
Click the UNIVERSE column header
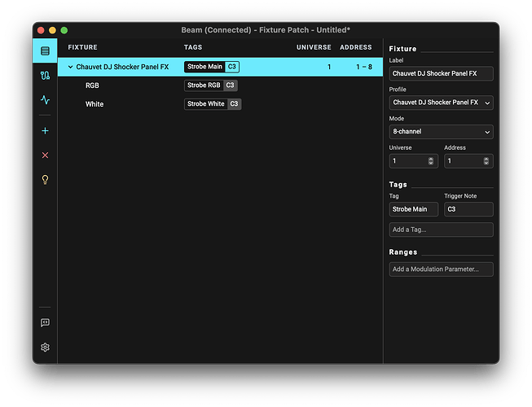pyautogui.click(x=314, y=47)
